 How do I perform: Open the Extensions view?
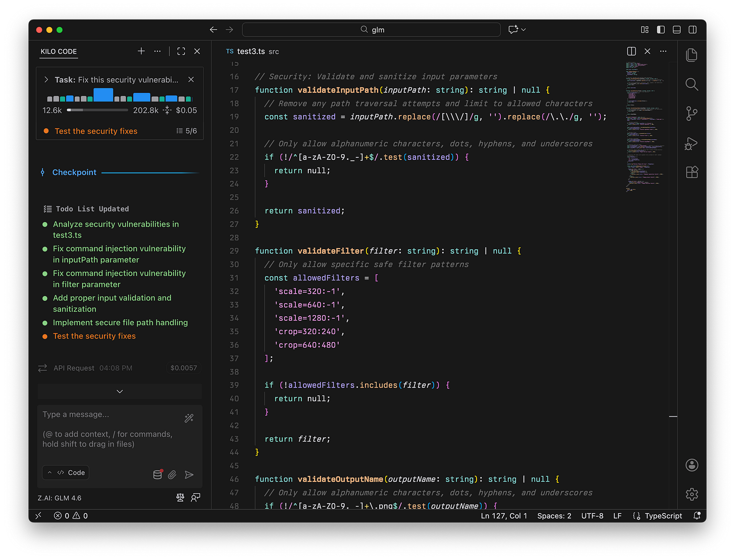[x=692, y=172]
